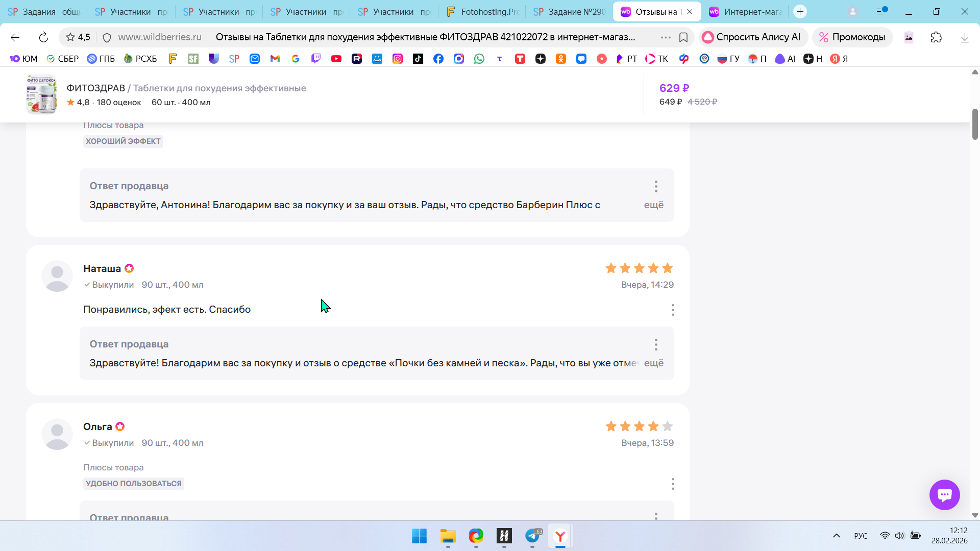Switch to the Задание №290 tab
Viewport: 980px width, 551px height.
point(570,11)
